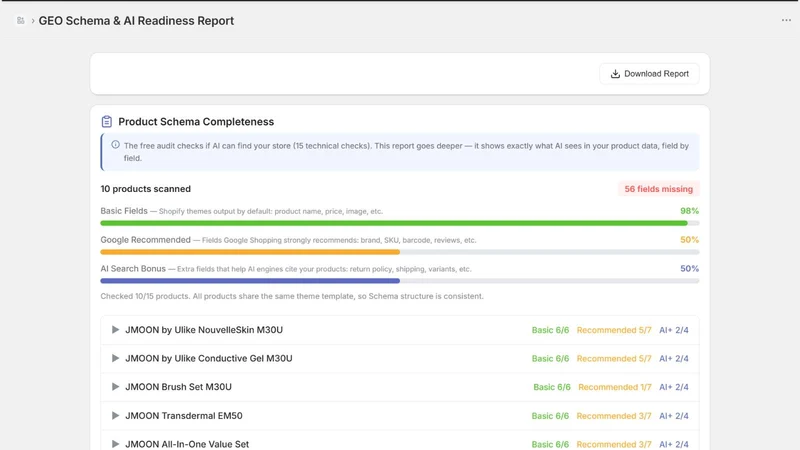The height and width of the screenshot is (450, 800).
Task: Expand the JMOON All-In-One Value Set row
Action: point(115,444)
